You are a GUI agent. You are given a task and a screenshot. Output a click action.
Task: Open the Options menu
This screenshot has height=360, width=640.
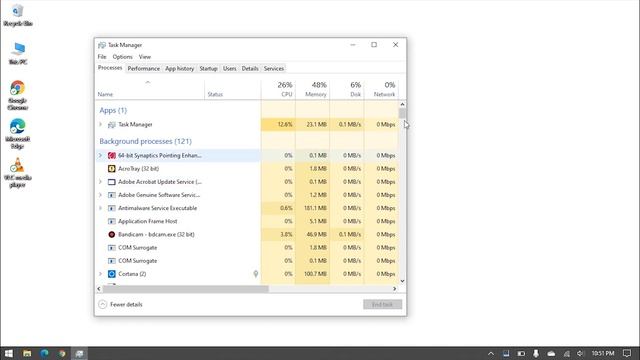pos(122,57)
